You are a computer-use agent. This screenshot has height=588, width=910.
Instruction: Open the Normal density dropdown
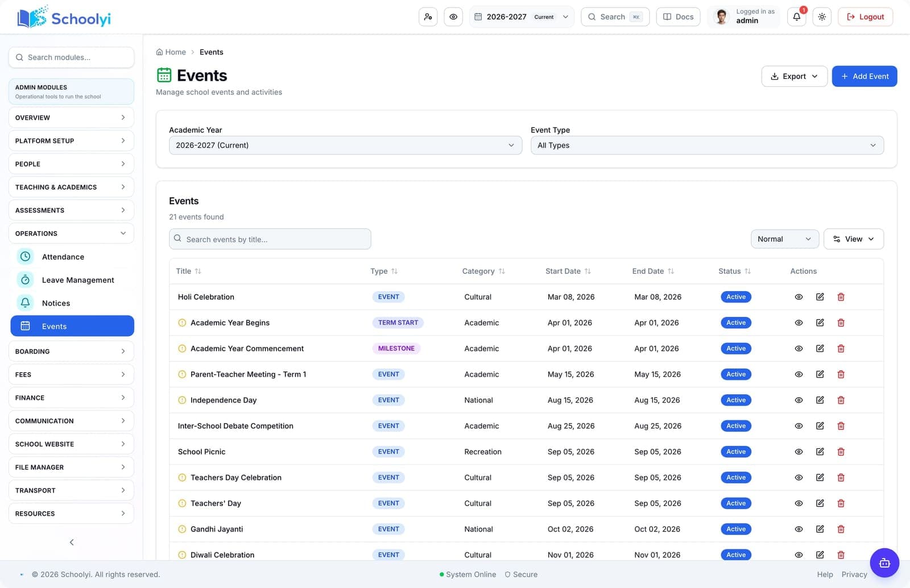[x=784, y=239]
